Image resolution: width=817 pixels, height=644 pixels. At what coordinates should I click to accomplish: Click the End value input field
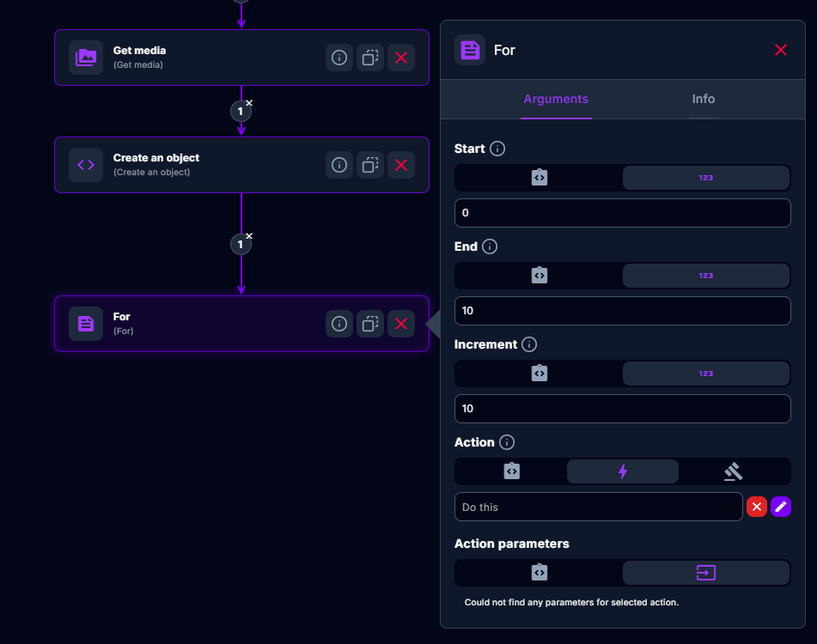pyautogui.click(x=622, y=311)
